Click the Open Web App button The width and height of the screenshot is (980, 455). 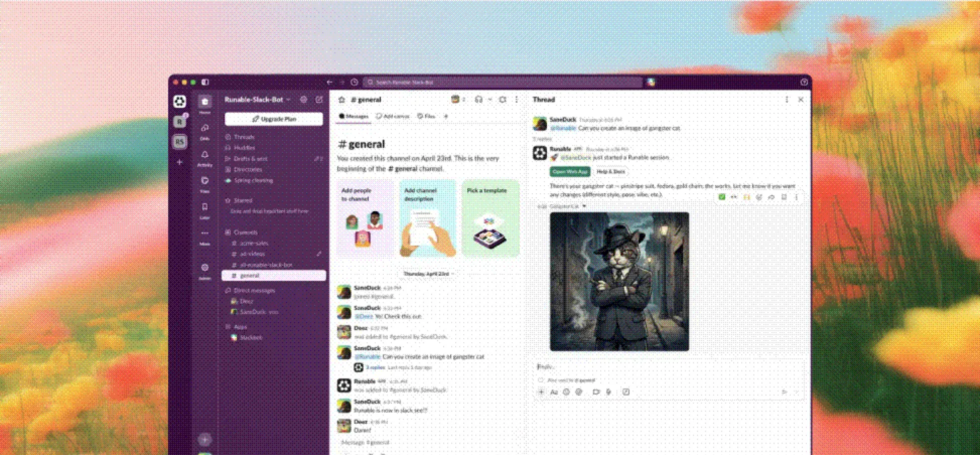coord(570,172)
